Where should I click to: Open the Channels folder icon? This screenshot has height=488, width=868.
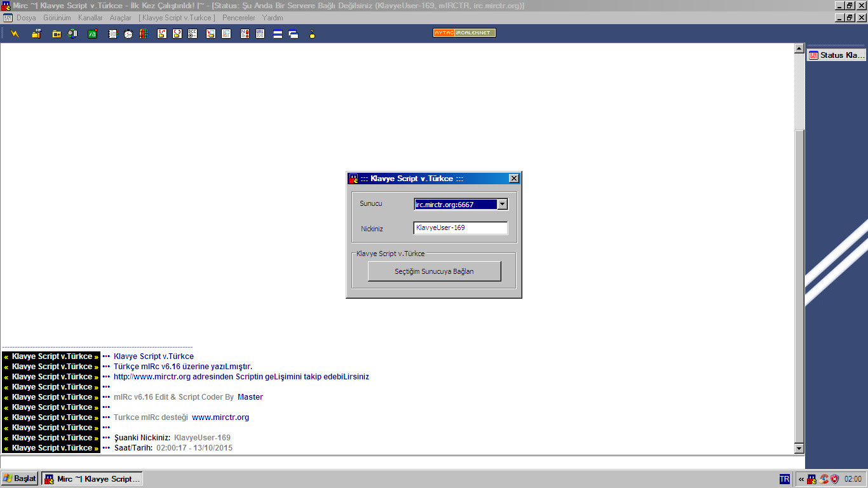(57, 34)
